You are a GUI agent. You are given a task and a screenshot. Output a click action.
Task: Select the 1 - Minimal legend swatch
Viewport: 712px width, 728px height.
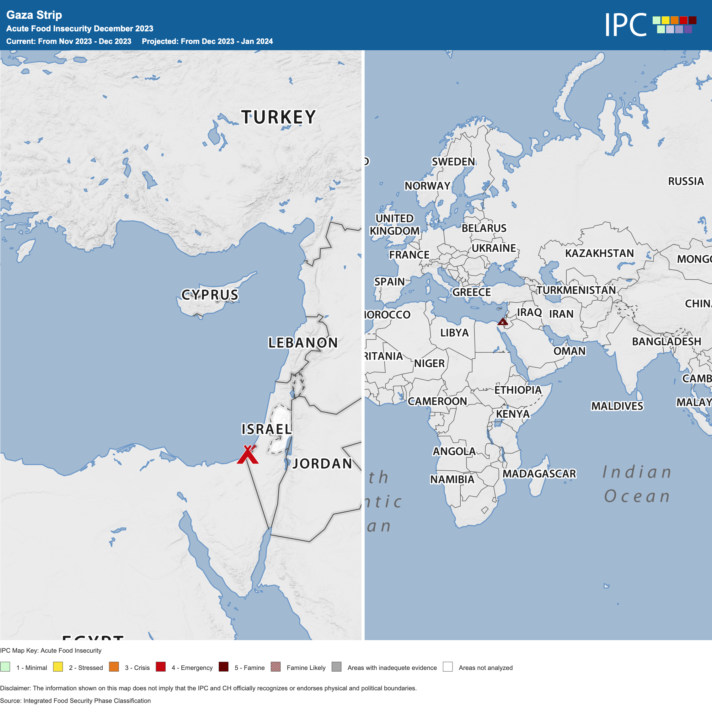point(5,667)
